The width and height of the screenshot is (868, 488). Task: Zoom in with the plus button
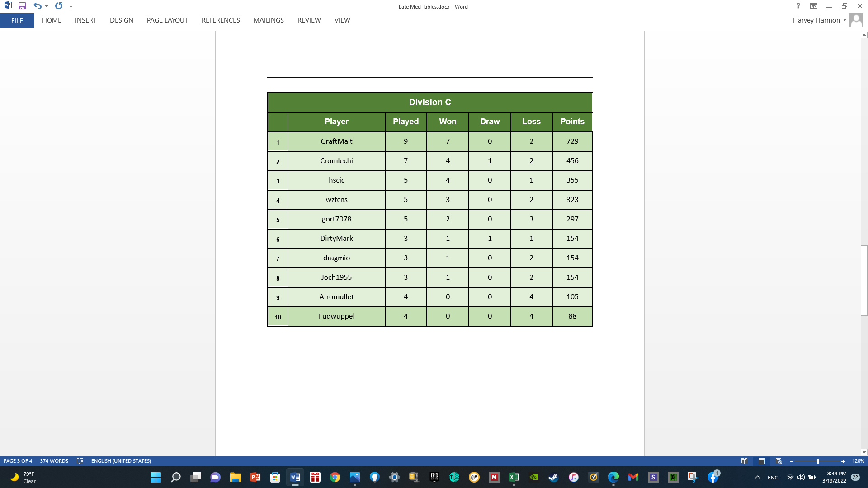click(x=843, y=461)
